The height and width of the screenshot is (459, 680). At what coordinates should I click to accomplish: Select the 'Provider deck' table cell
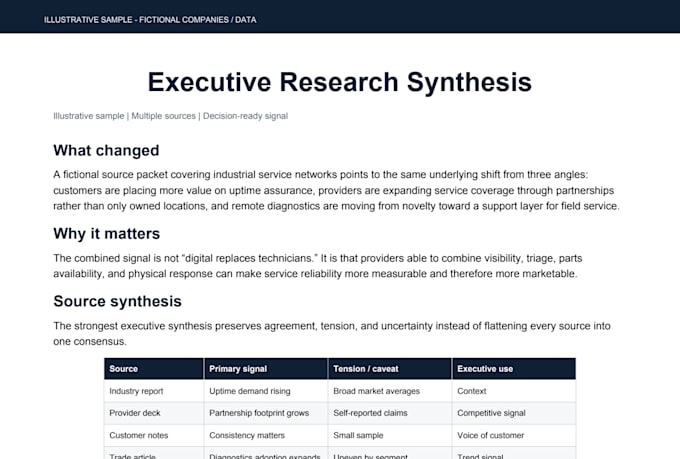coord(154,413)
